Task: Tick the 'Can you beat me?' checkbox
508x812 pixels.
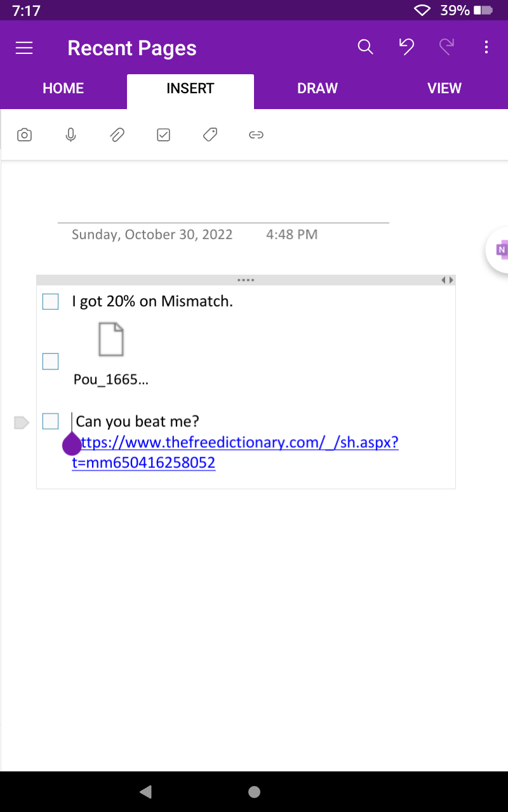Action: [x=50, y=421]
